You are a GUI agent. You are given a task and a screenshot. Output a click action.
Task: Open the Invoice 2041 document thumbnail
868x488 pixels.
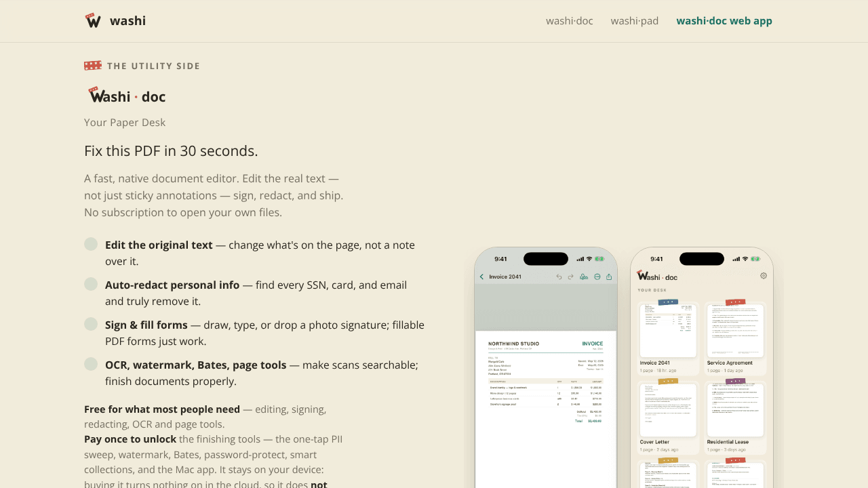(x=668, y=330)
